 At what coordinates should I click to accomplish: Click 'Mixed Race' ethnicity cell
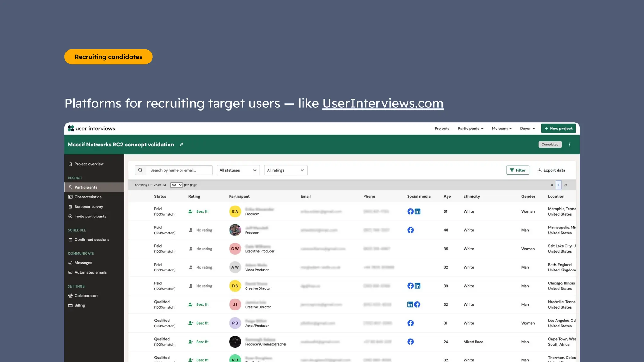474,342
